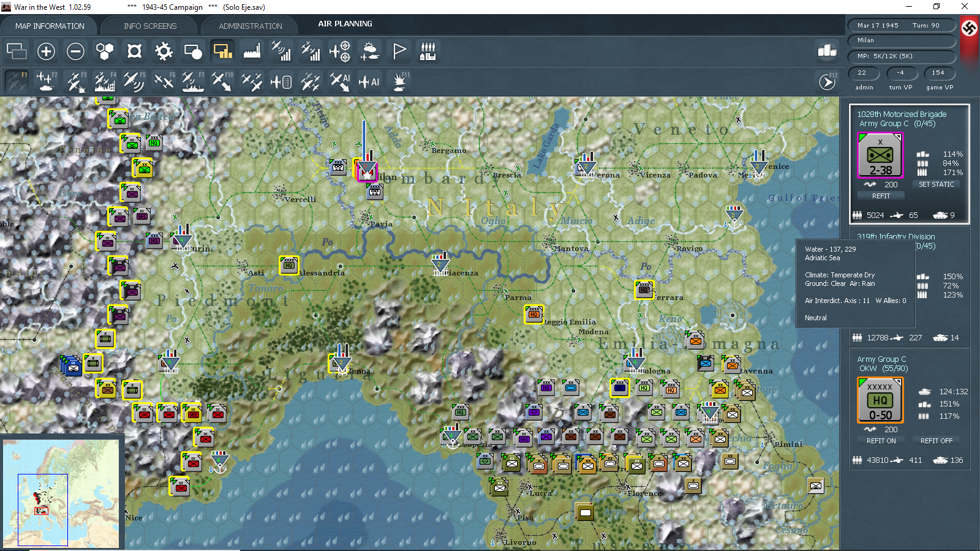Click the four-cornered hex control icon
This screenshot has height=551, width=980.
pyautogui.click(x=134, y=51)
